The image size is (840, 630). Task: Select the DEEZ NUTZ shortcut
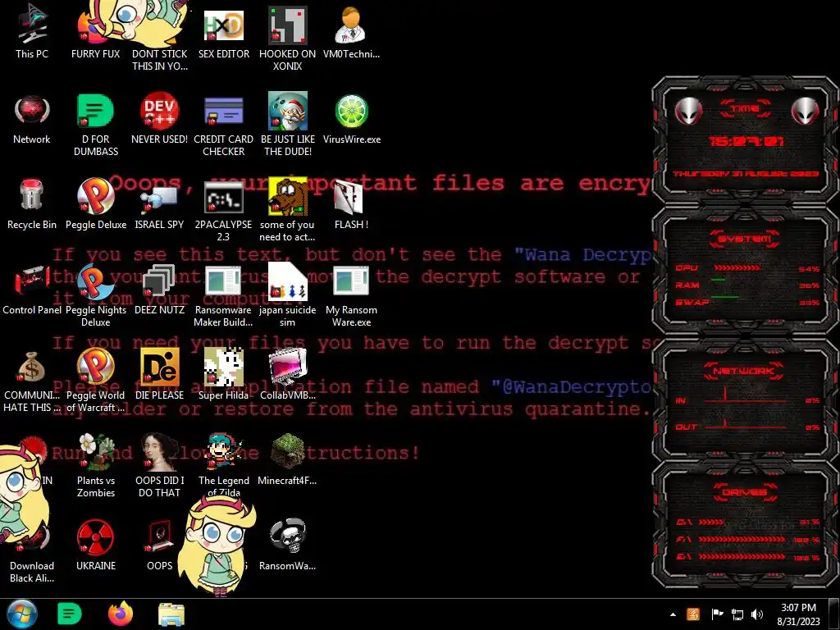tap(159, 290)
